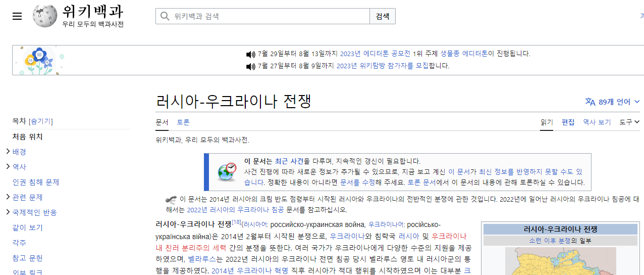Open the 2023년 위키탐방 참가자를 모집 link
644x275 pixels.
[x=382, y=66]
